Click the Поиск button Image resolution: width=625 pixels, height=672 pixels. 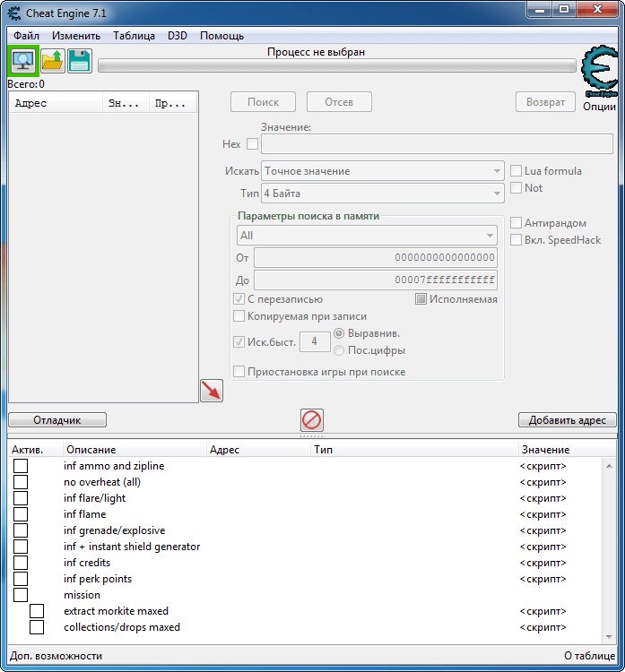(263, 102)
